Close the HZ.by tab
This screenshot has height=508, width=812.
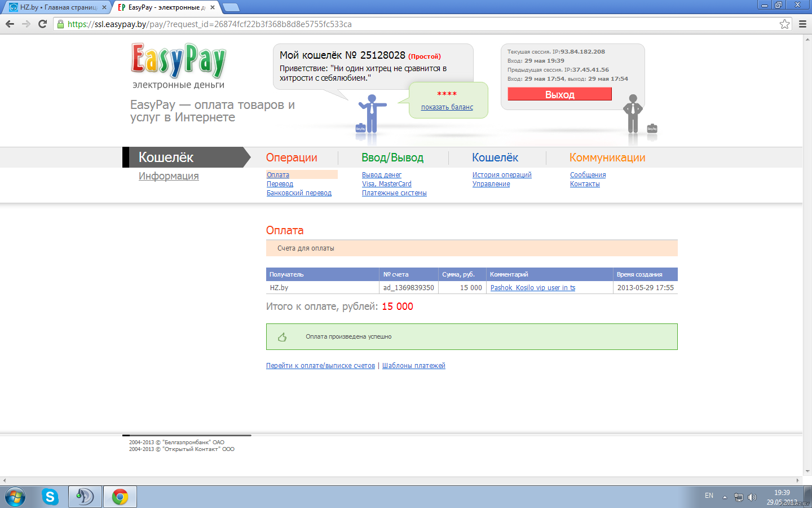(104, 7)
